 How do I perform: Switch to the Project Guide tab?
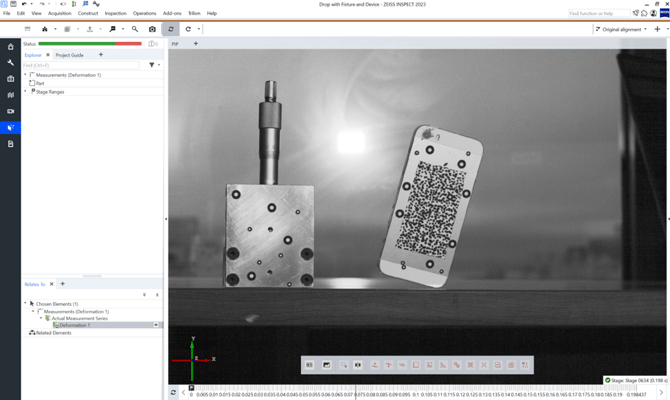69,55
